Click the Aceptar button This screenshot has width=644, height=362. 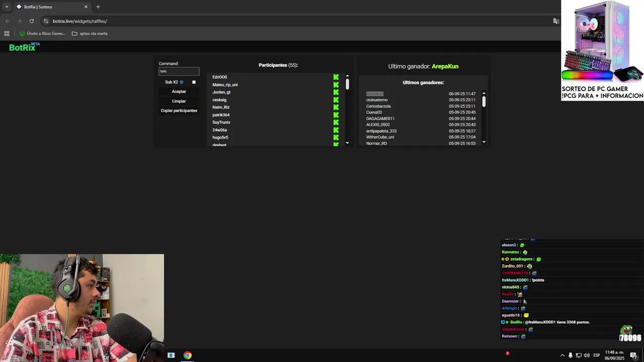point(179,92)
